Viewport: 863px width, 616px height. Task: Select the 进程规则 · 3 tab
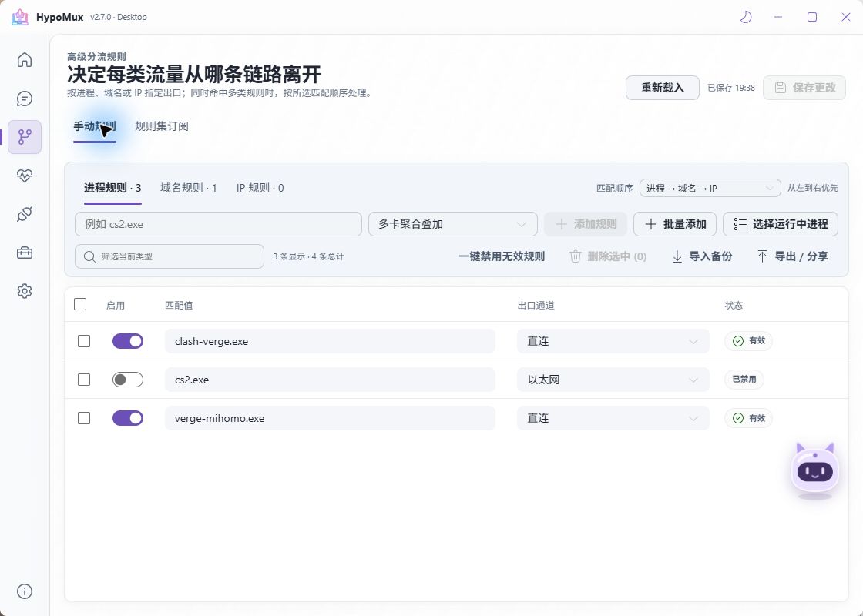pos(112,188)
